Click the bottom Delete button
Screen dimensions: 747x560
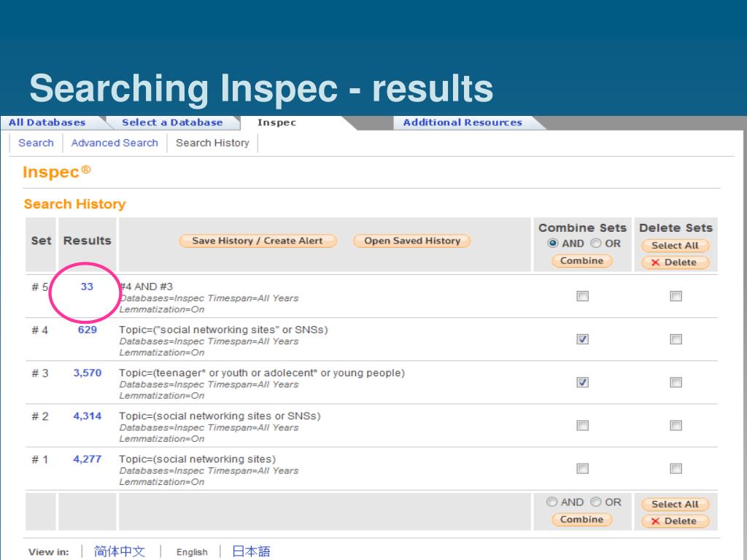click(675, 521)
